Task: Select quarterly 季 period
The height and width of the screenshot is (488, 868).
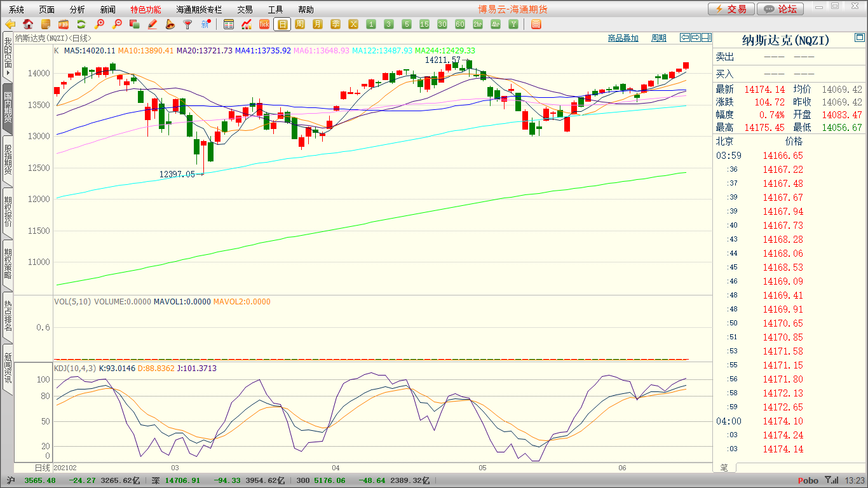Action: click(x=336, y=25)
